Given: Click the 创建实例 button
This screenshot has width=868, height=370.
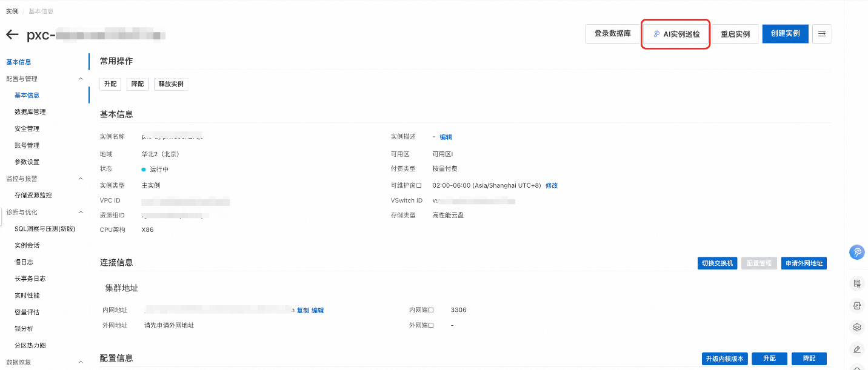Looking at the screenshot, I should [x=785, y=34].
